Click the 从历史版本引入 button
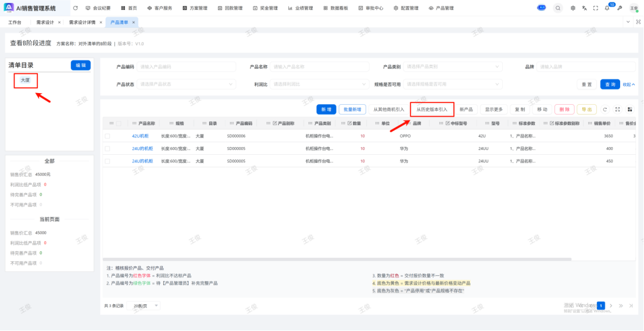 coord(432,109)
